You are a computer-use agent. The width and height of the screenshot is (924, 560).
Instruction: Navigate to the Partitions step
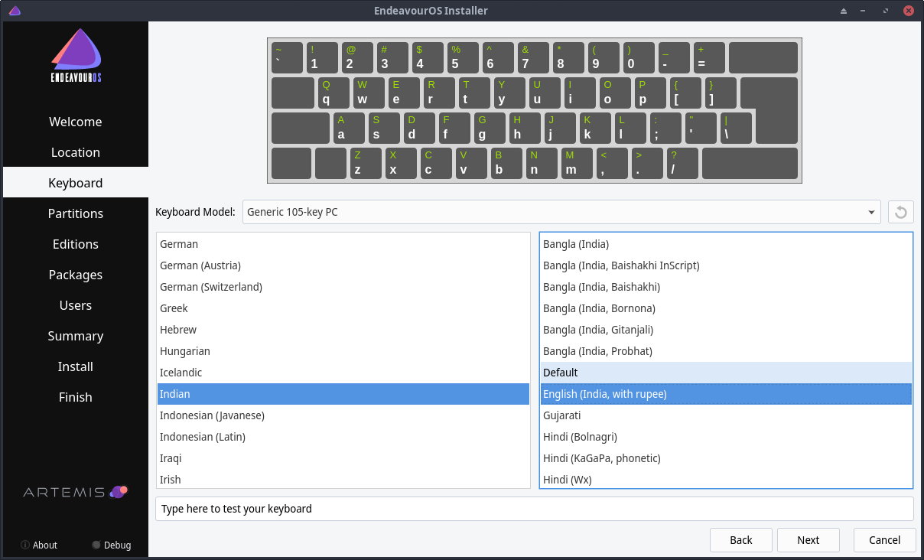[75, 213]
